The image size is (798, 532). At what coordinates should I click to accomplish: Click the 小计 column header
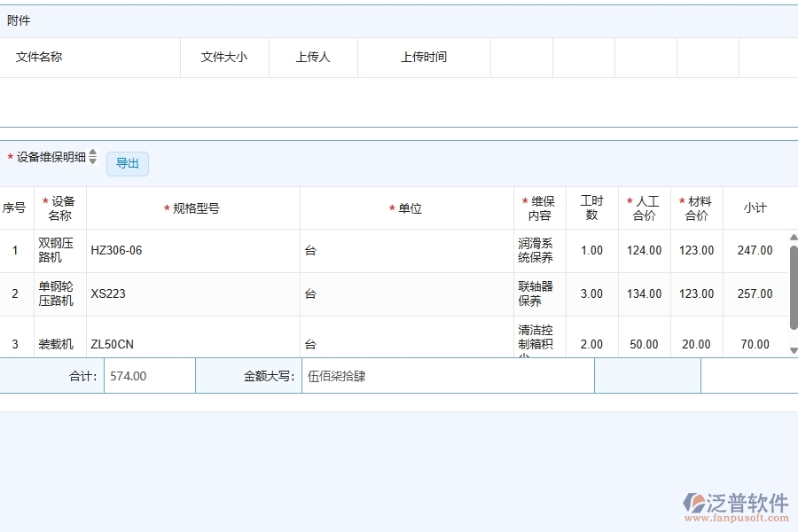(x=755, y=207)
